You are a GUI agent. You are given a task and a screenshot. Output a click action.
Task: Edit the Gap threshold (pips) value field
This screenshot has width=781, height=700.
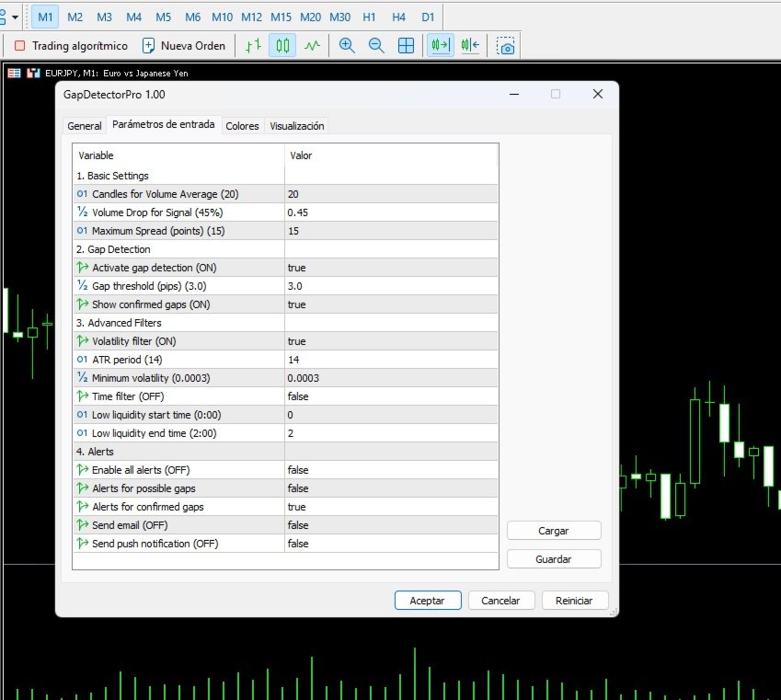point(391,286)
